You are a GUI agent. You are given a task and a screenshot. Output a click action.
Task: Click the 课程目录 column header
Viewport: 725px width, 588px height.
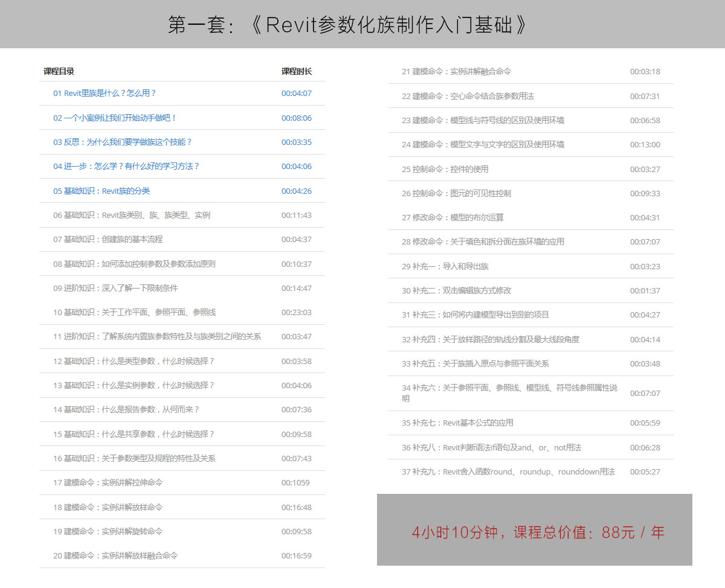point(59,71)
